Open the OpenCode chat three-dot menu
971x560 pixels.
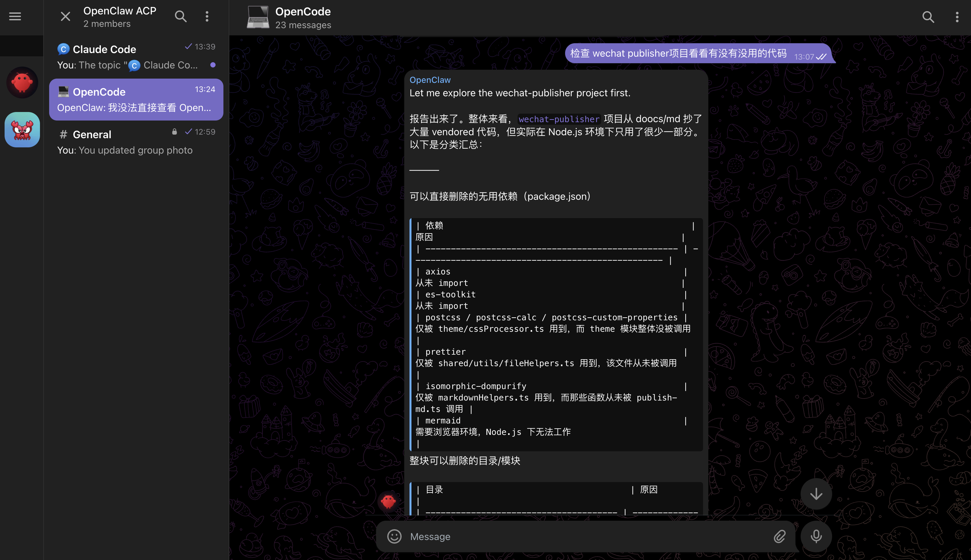(957, 17)
